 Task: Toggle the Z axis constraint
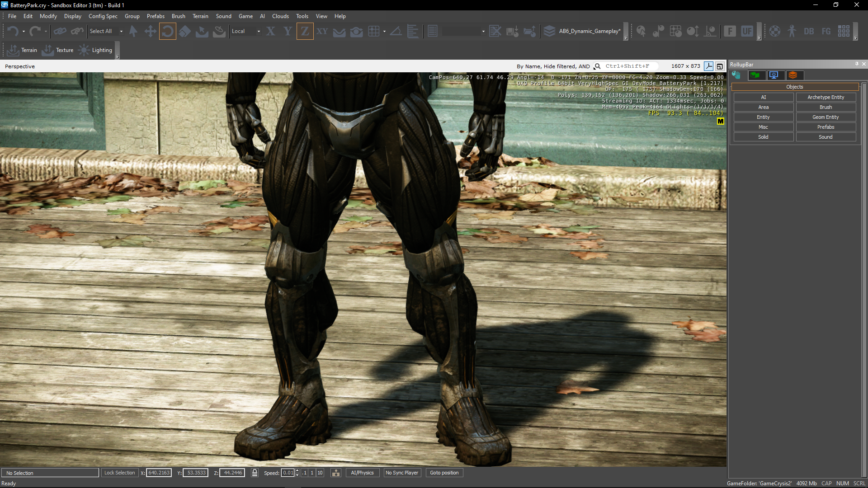pyautogui.click(x=305, y=31)
